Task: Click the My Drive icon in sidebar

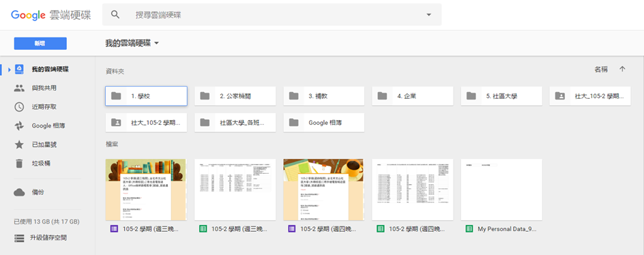Action: tap(19, 69)
